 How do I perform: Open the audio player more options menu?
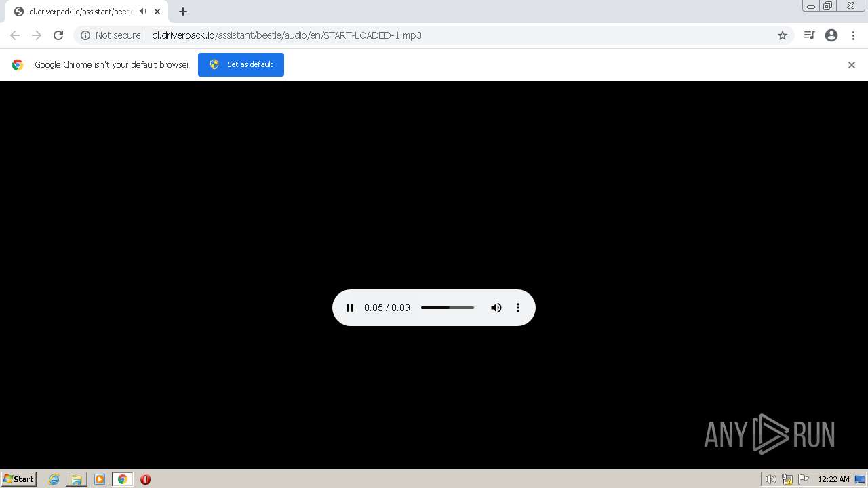(518, 308)
